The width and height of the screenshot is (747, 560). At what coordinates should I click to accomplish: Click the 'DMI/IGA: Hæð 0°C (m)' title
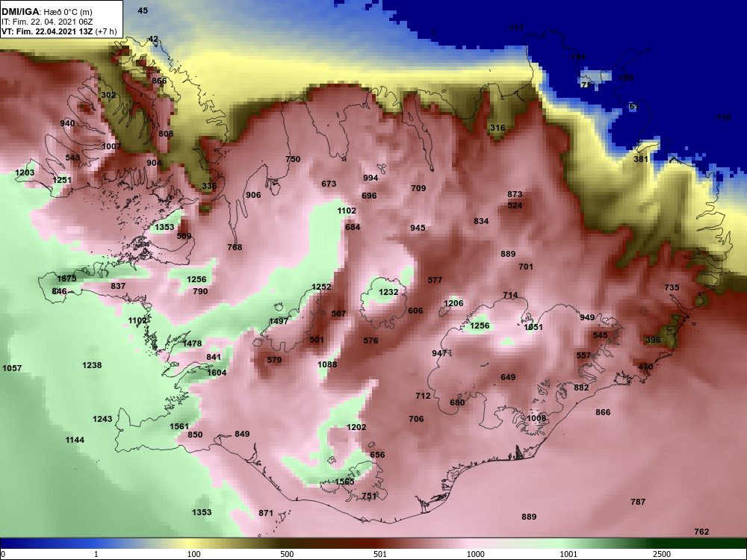[x=46, y=12]
